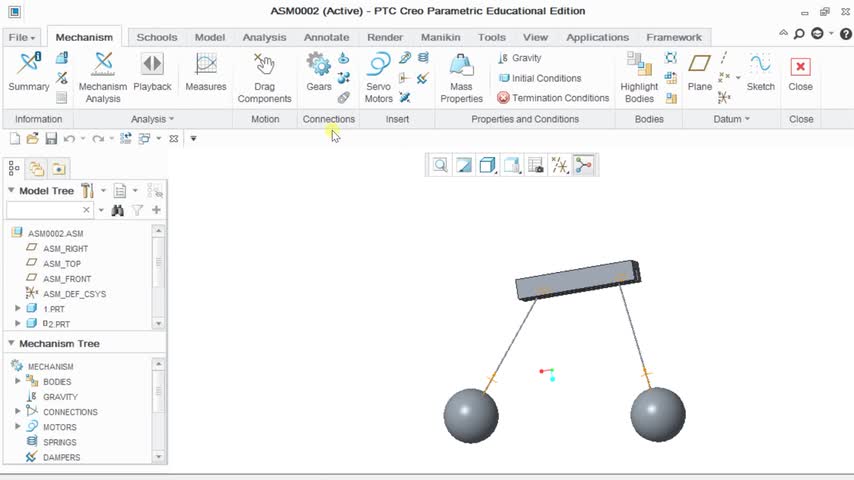Expand the MOTORS node
Screen dimensions: 854x480
[17, 426]
